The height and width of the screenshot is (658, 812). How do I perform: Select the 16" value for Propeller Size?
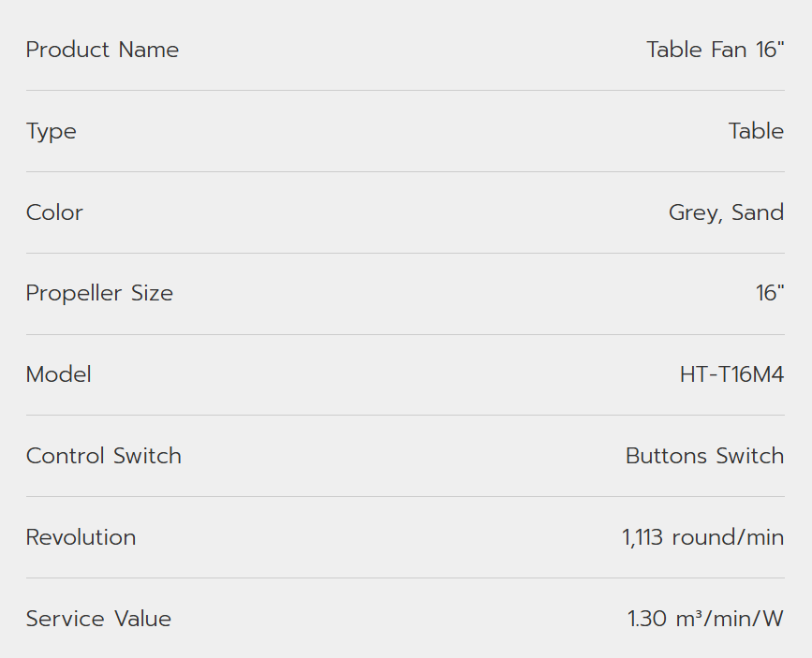click(770, 293)
